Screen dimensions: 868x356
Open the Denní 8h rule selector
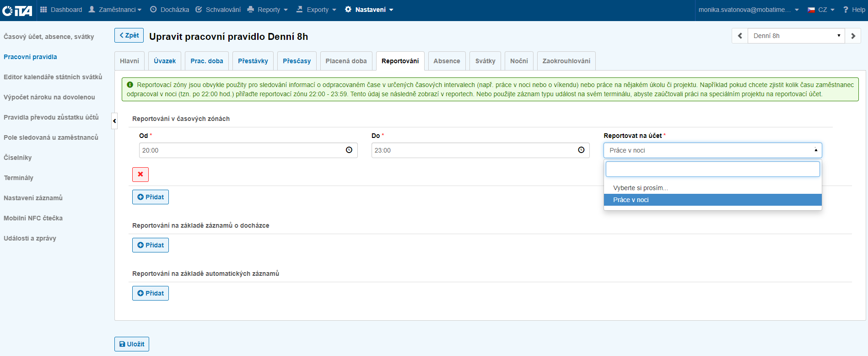[796, 36]
